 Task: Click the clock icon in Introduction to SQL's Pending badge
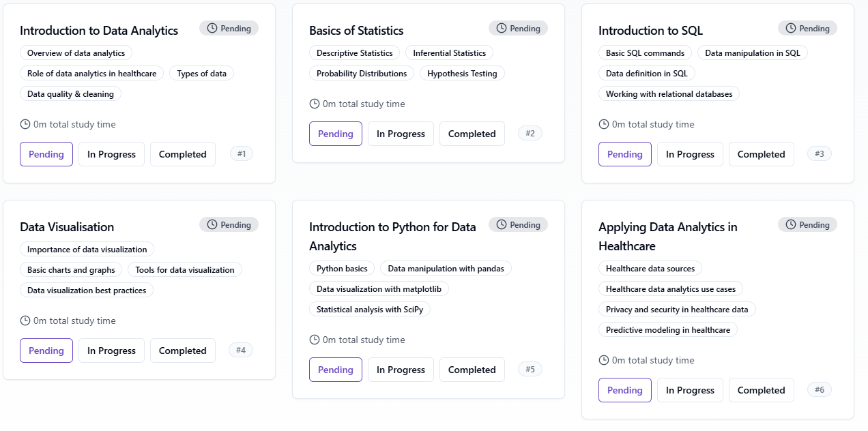[791, 29]
